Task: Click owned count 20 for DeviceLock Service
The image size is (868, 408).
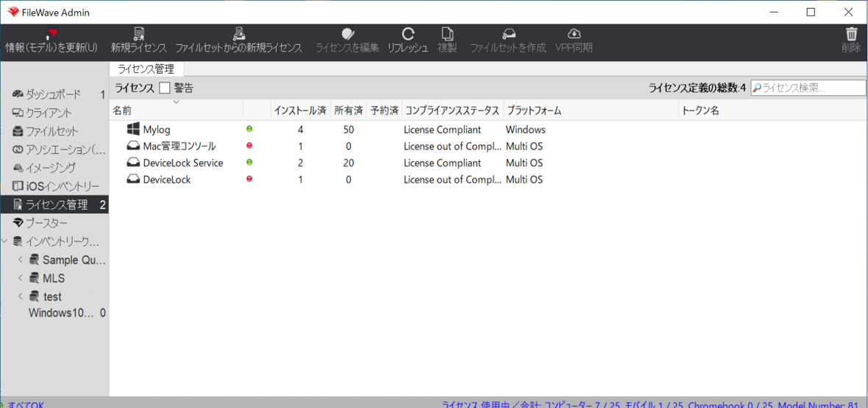Action: pos(348,163)
